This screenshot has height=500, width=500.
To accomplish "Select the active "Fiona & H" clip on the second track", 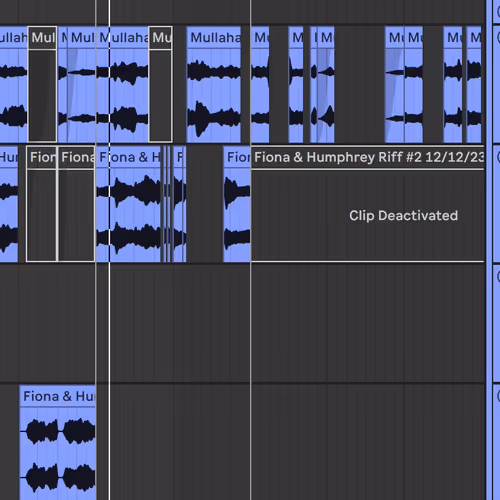I will (x=129, y=204).
